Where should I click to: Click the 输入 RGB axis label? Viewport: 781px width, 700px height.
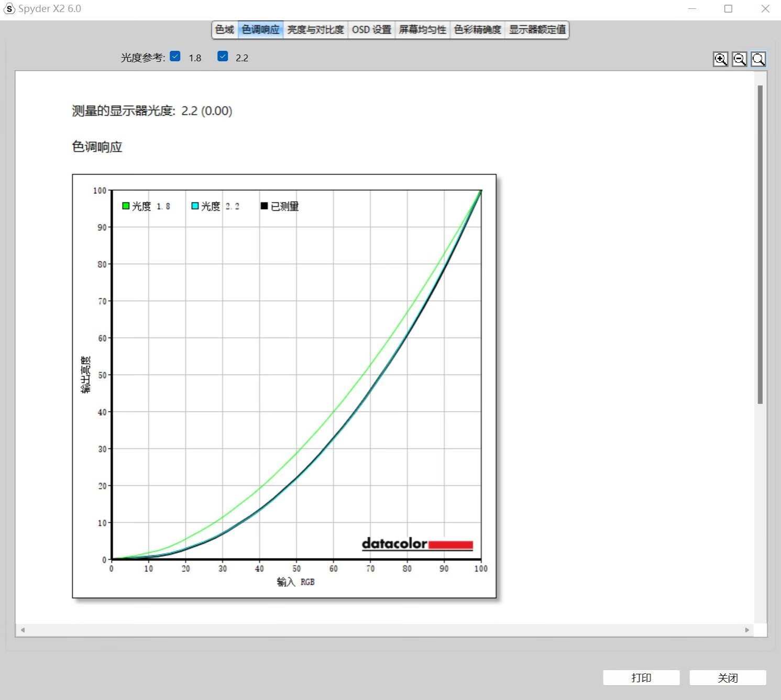tap(295, 582)
